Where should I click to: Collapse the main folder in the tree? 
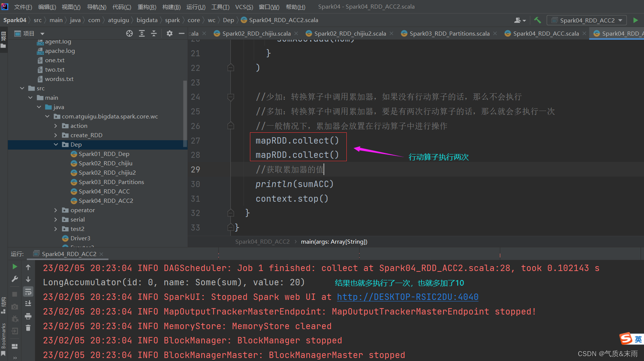click(x=30, y=97)
